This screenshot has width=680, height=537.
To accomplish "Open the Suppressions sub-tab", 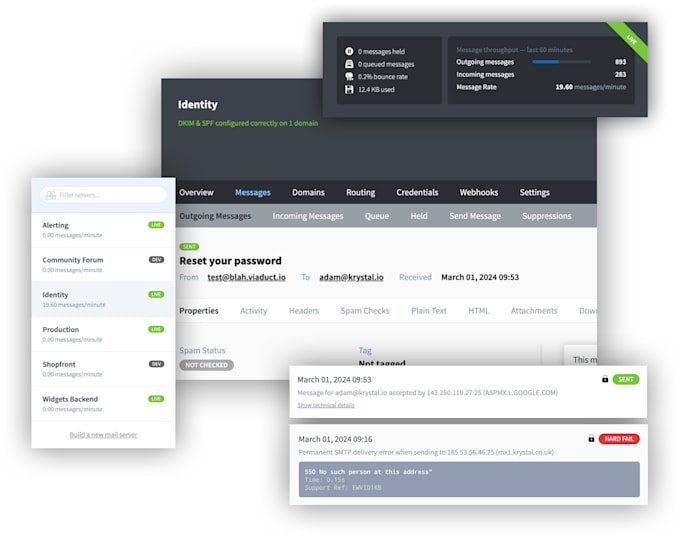I will coord(546,216).
